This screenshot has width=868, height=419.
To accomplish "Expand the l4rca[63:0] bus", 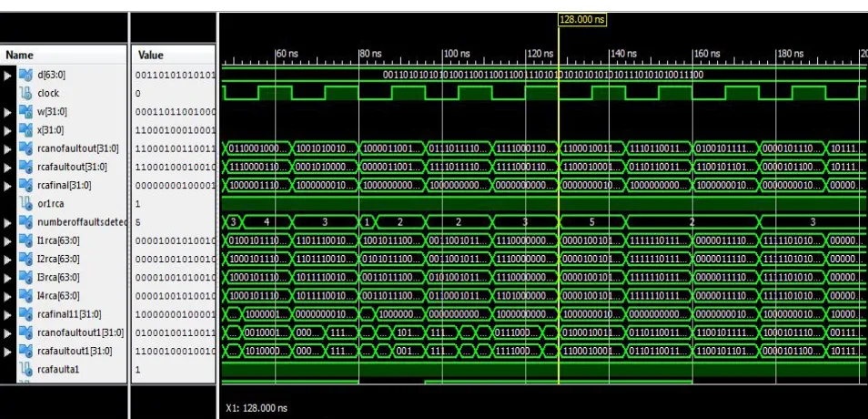I will (x=7, y=296).
